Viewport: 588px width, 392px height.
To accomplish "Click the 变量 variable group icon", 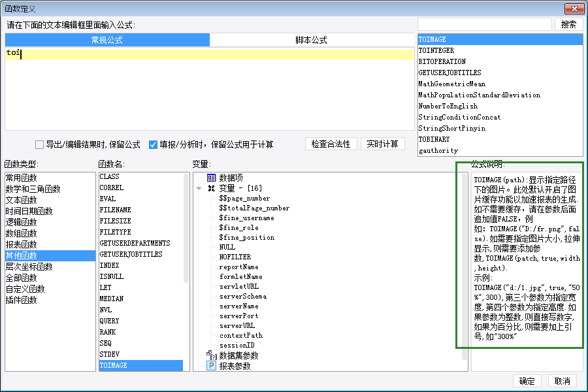I will (211, 188).
